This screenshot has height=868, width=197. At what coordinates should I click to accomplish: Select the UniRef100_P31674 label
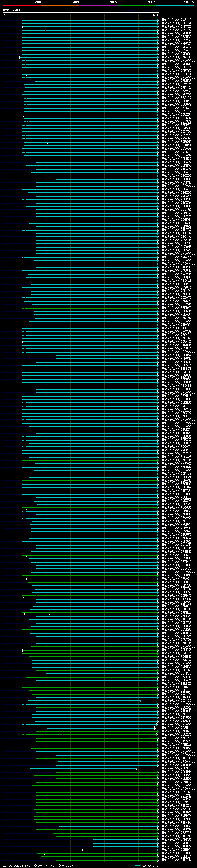tap(177, 108)
